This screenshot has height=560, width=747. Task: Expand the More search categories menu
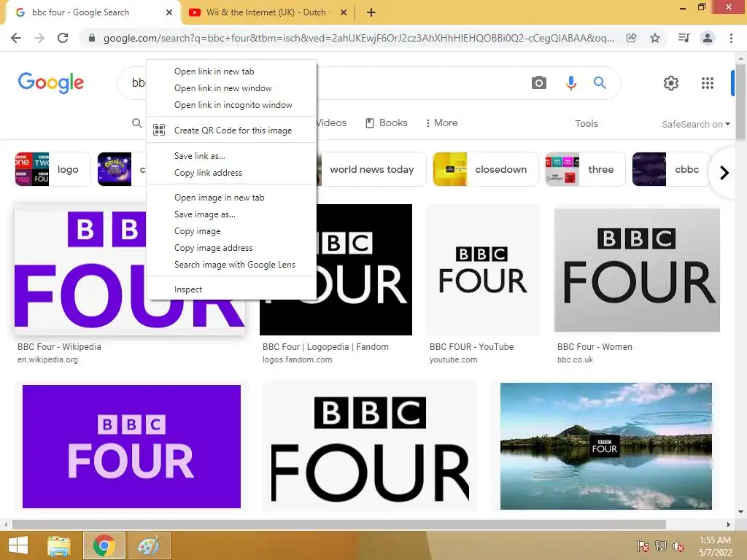441,122
